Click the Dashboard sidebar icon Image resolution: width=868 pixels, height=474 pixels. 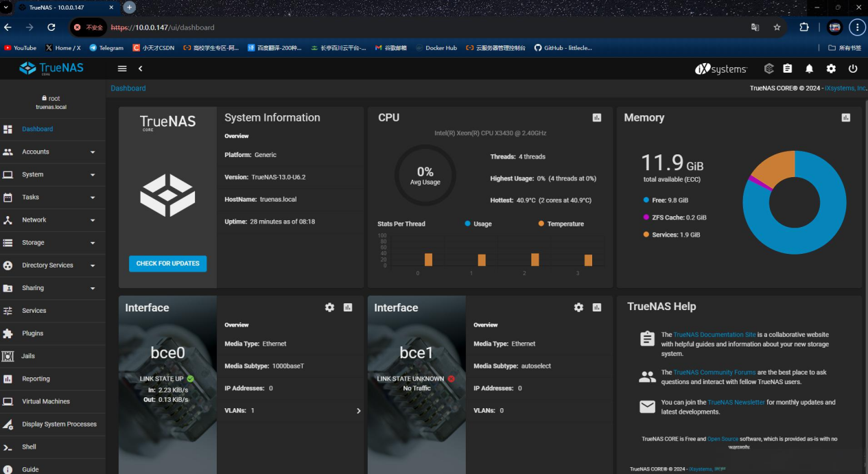[8, 129]
